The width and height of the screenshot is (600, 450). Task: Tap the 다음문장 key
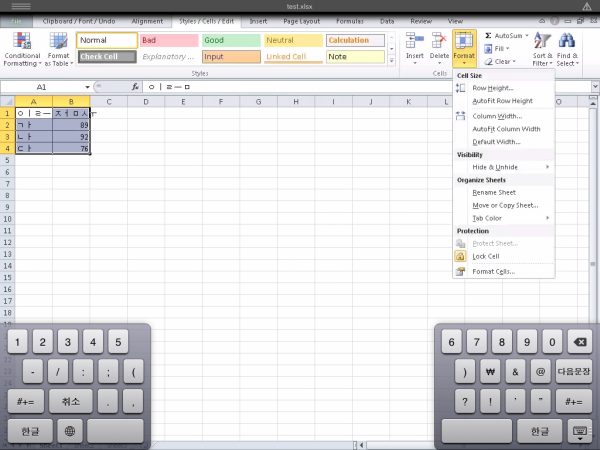point(574,372)
